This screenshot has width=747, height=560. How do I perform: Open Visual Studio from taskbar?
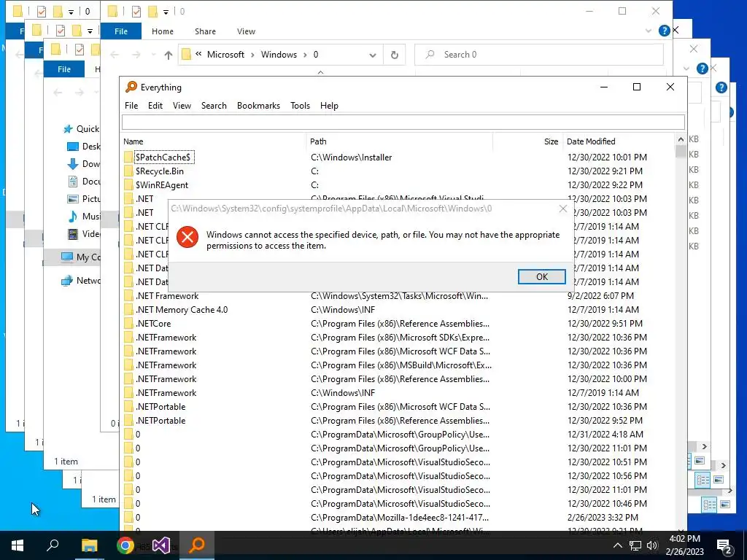point(161,545)
